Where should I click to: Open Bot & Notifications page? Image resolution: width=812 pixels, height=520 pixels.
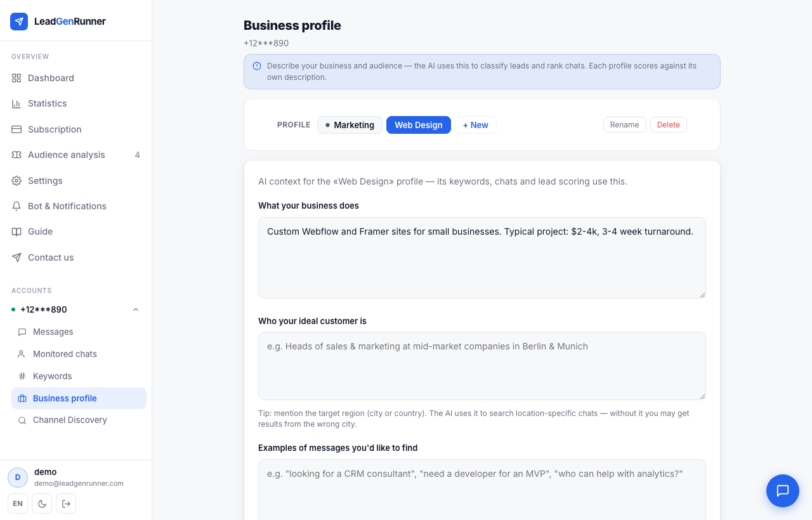tap(75, 206)
